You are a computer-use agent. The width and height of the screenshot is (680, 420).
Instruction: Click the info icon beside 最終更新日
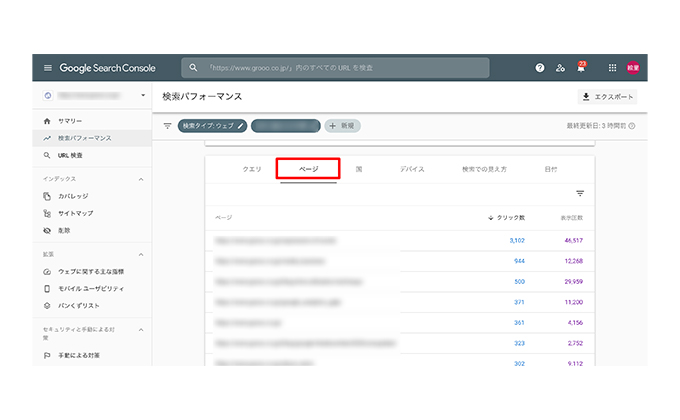point(632,126)
